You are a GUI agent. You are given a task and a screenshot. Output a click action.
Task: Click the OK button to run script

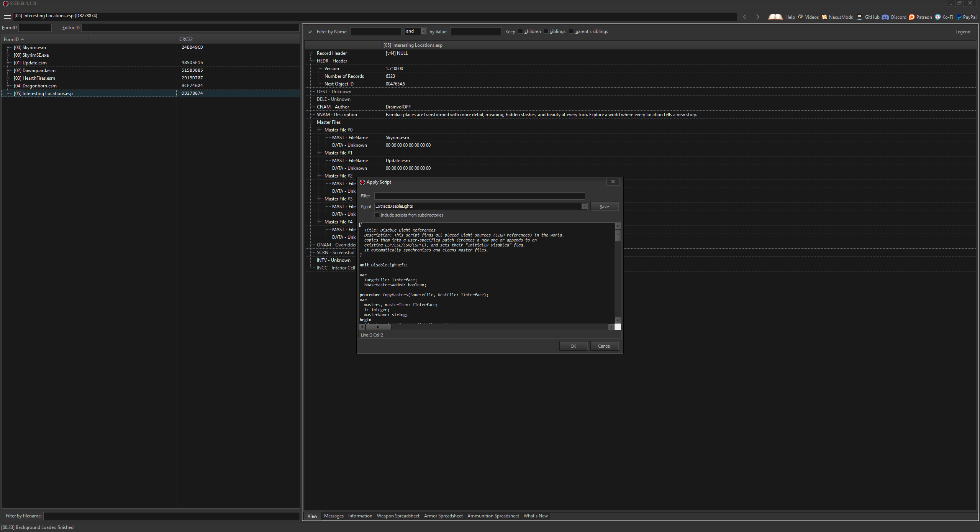coord(573,346)
